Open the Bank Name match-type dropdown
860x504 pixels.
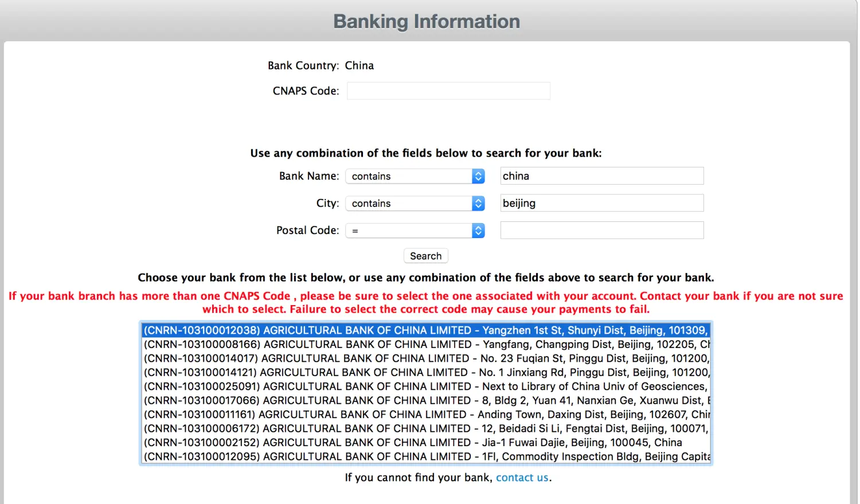click(x=415, y=176)
